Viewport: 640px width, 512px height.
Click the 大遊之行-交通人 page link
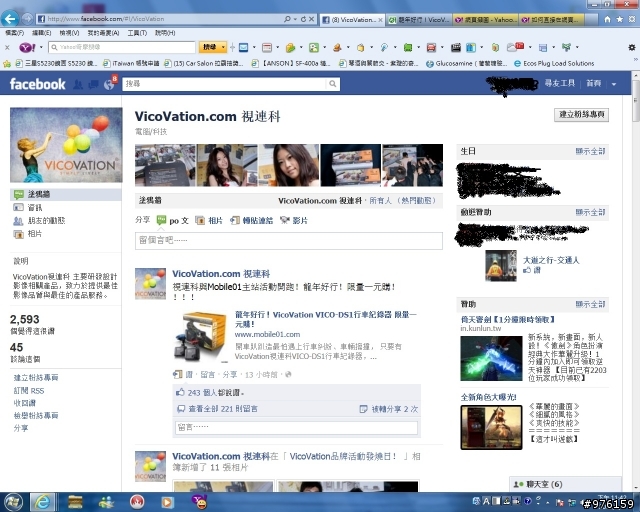[551, 260]
